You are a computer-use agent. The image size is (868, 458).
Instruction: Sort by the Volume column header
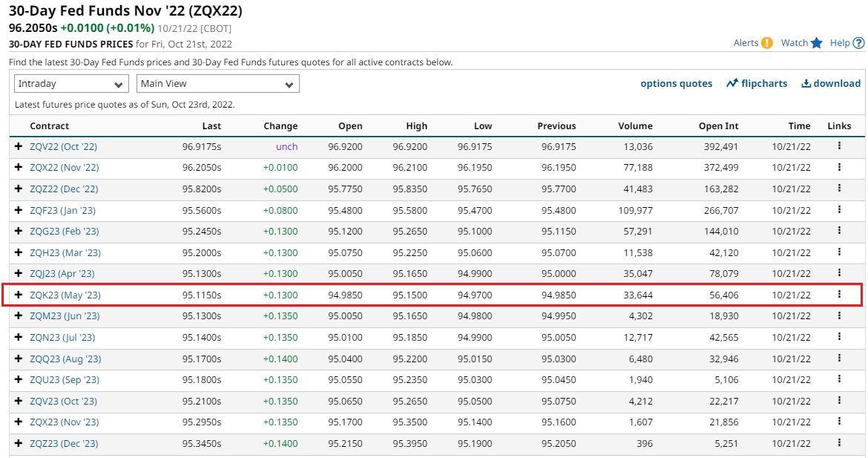pos(635,126)
